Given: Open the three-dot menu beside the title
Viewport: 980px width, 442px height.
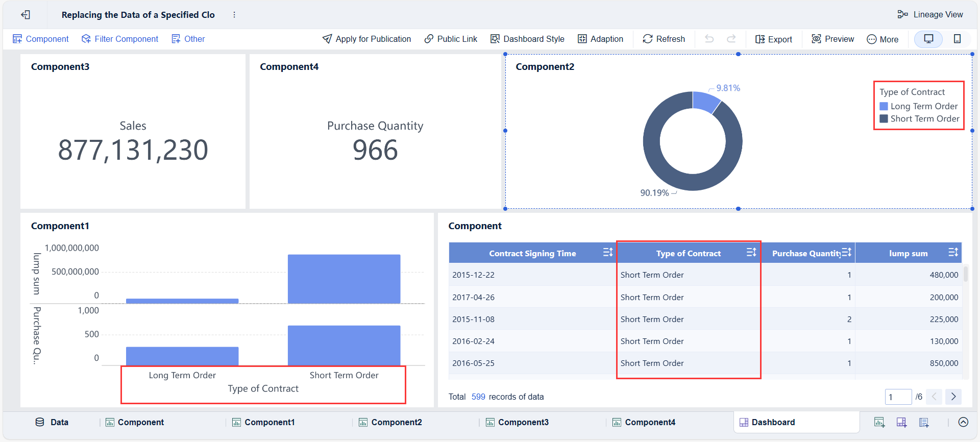Looking at the screenshot, I should pyautogui.click(x=234, y=15).
